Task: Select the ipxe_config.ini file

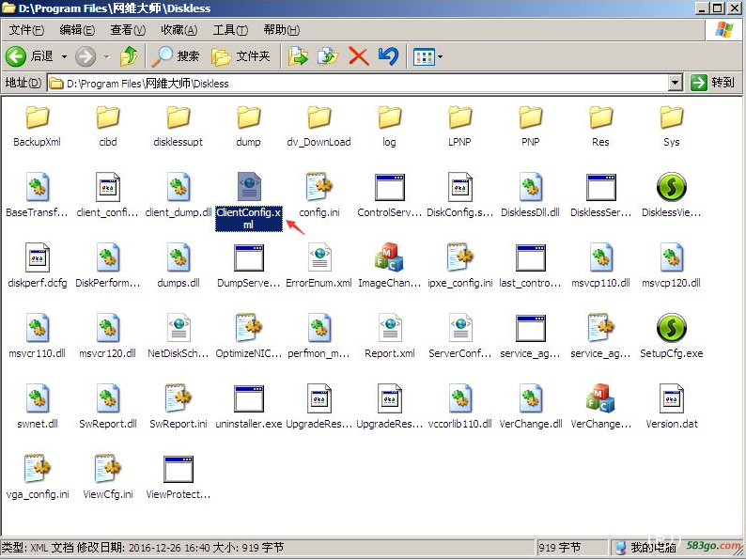Action: pyautogui.click(x=459, y=266)
